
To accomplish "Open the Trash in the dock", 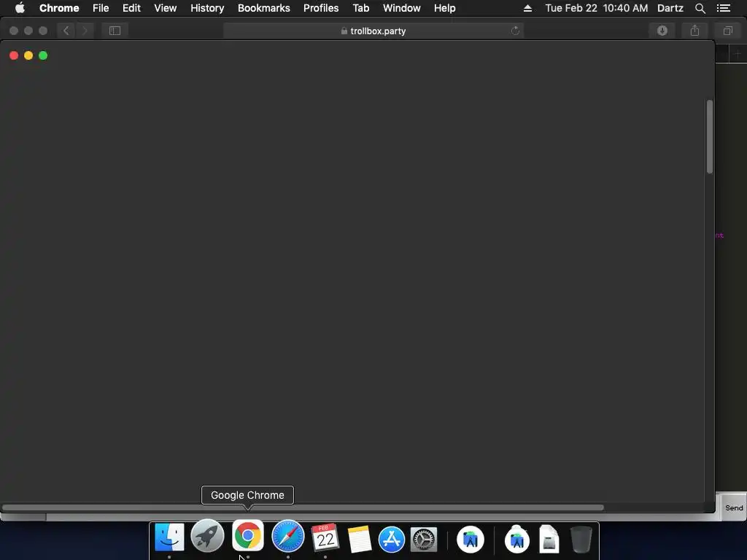I will (581, 539).
